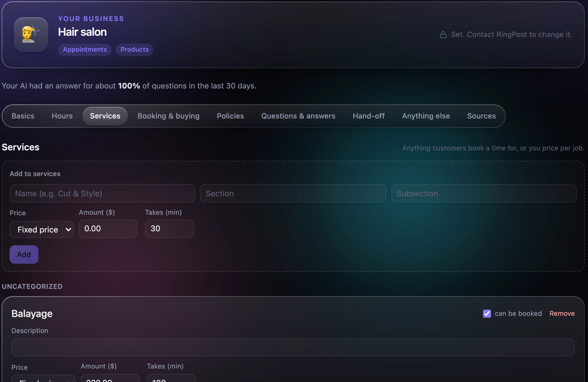Remove the Balayage service

[562, 314]
